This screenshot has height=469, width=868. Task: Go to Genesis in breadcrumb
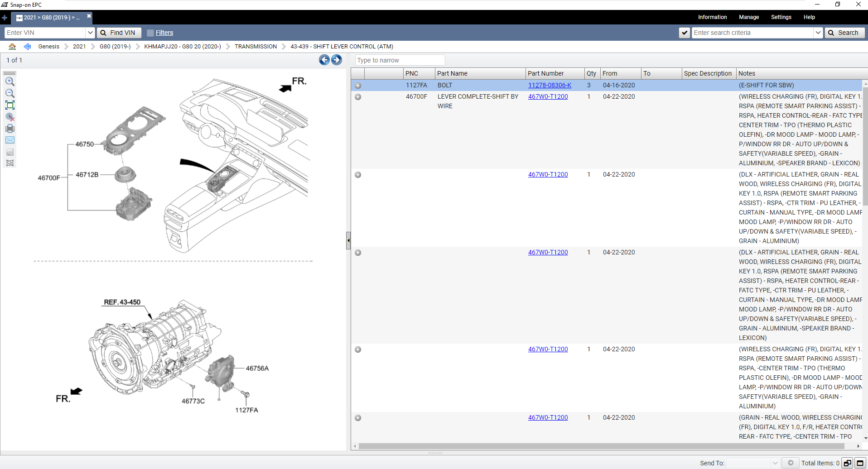tap(48, 47)
